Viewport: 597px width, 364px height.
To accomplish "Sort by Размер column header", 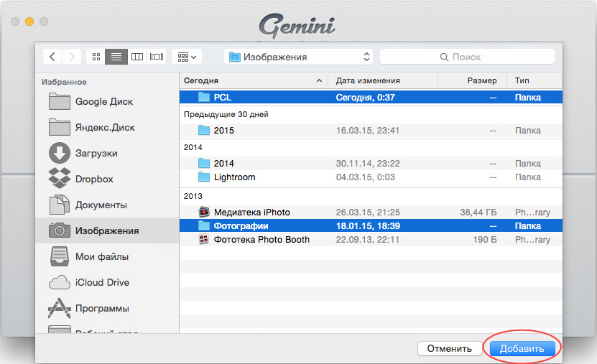I will coord(473,80).
